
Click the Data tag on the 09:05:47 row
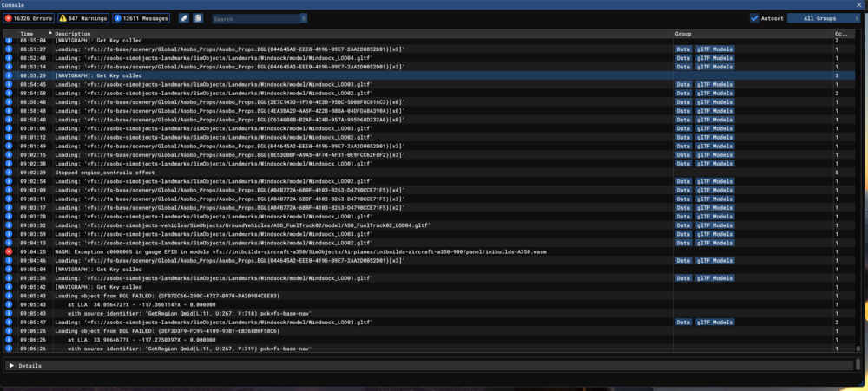click(x=683, y=322)
